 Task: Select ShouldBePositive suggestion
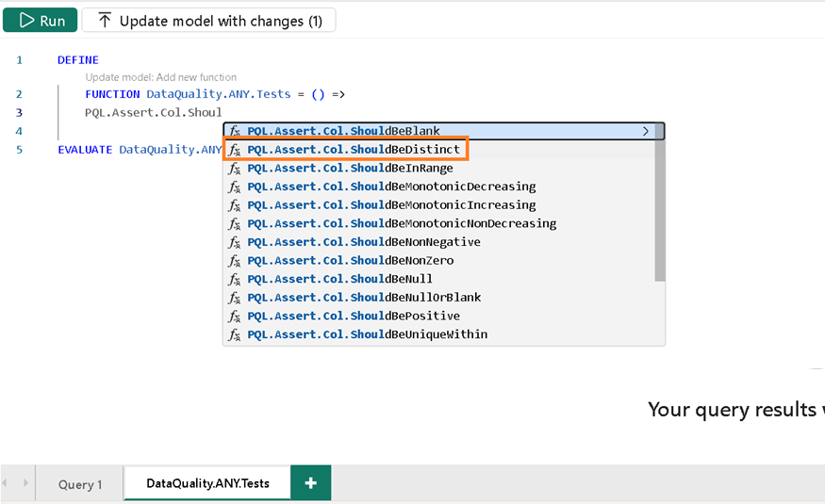[439, 316]
